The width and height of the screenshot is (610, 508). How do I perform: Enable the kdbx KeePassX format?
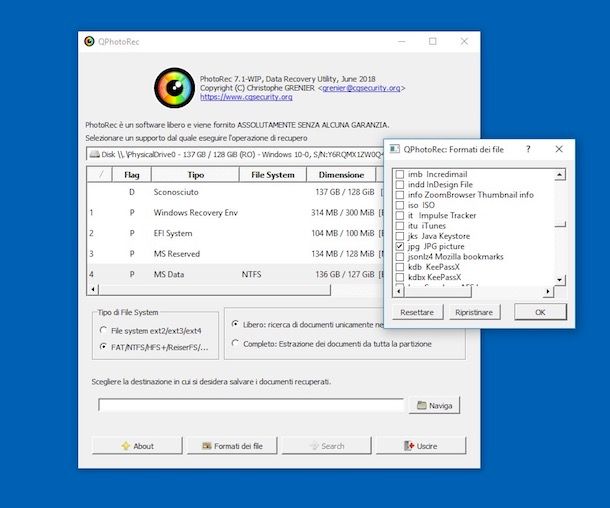point(400,277)
